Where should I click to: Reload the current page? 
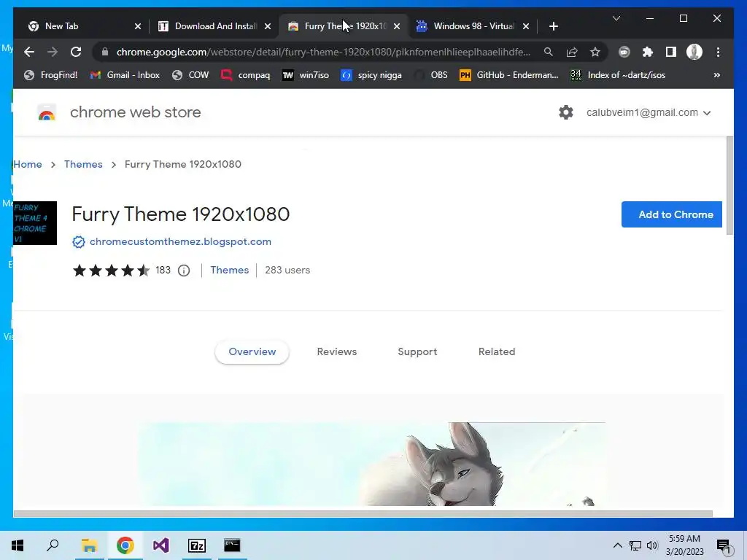point(76,52)
